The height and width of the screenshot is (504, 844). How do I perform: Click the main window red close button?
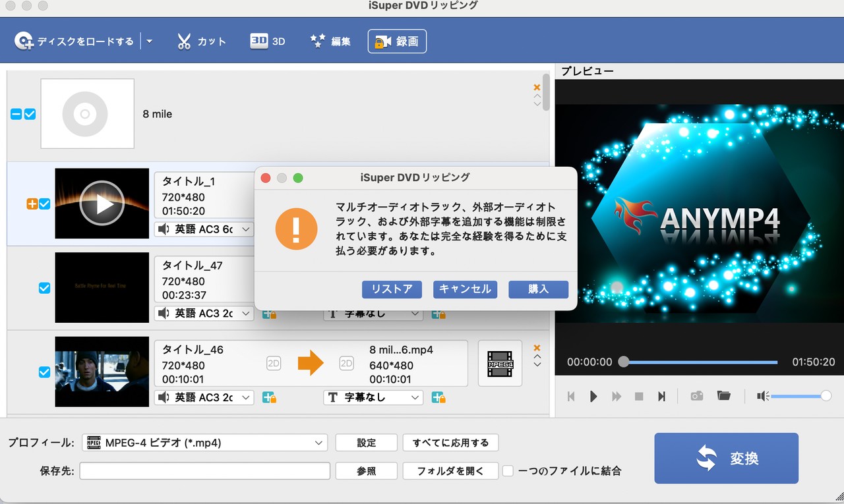[11, 5]
